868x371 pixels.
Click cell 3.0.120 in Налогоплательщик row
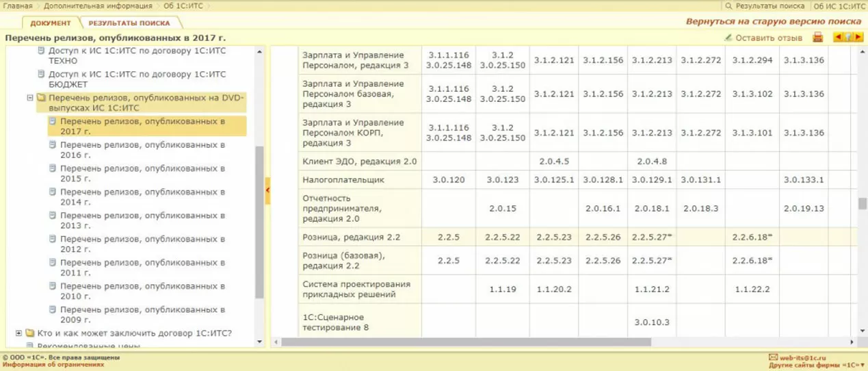(449, 180)
